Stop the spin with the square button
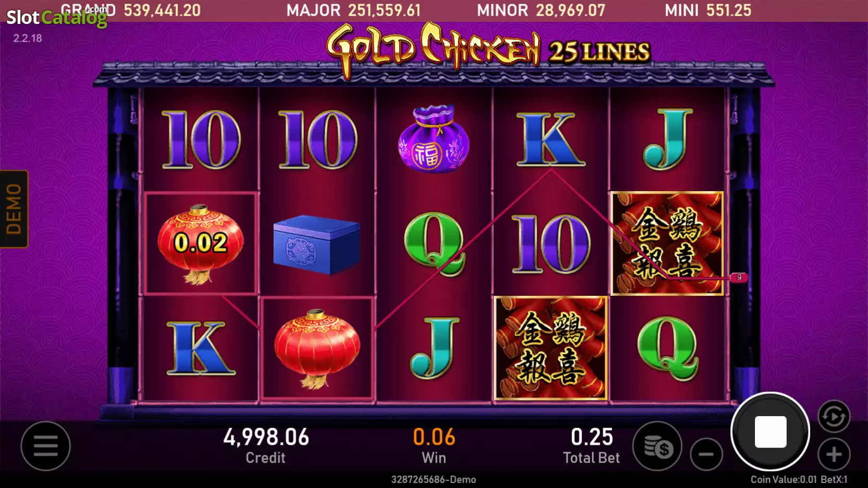Screen dimensions: 868x488 coord(770,431)
